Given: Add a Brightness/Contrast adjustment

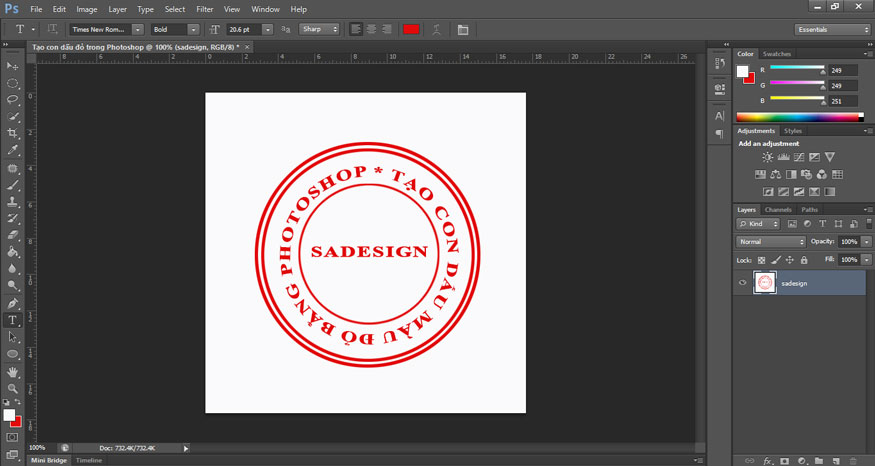Looking at the screenshot, I should pyautogui.click(x=768, y=157).
